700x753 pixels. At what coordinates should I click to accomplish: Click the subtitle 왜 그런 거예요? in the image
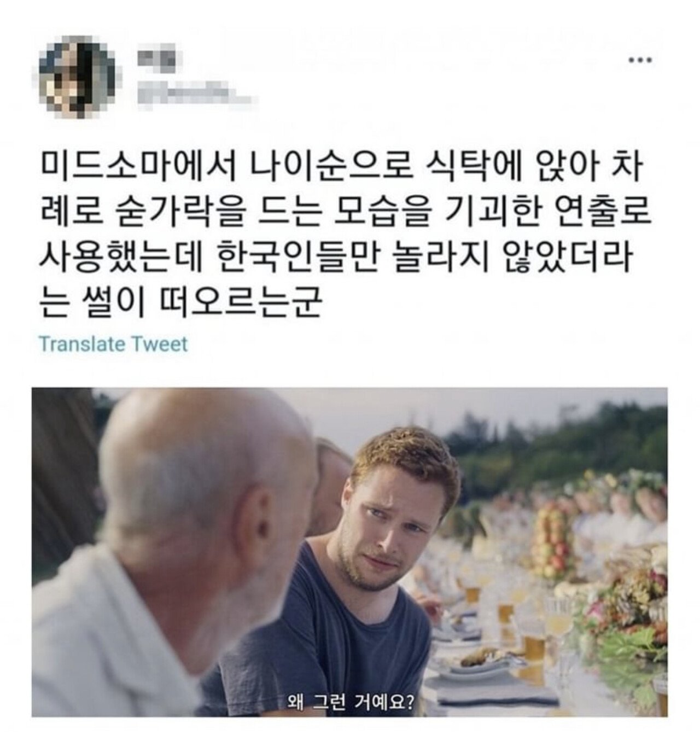(x=349, y=700)
